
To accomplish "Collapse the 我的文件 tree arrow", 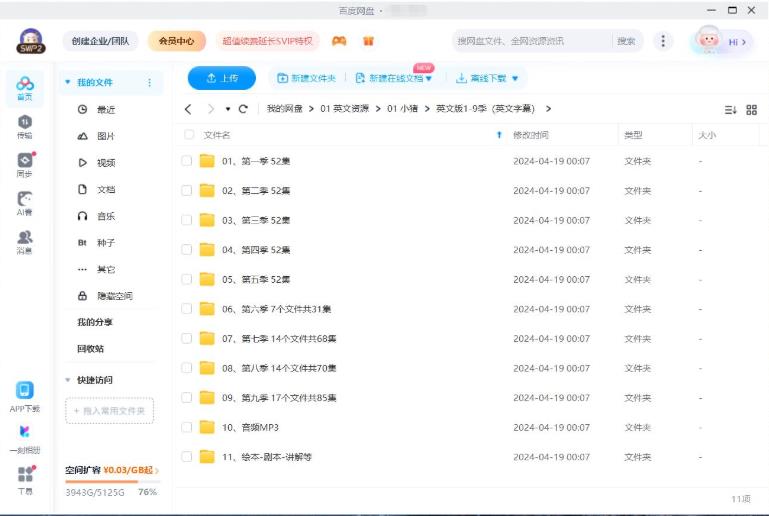I will point(68,82).
